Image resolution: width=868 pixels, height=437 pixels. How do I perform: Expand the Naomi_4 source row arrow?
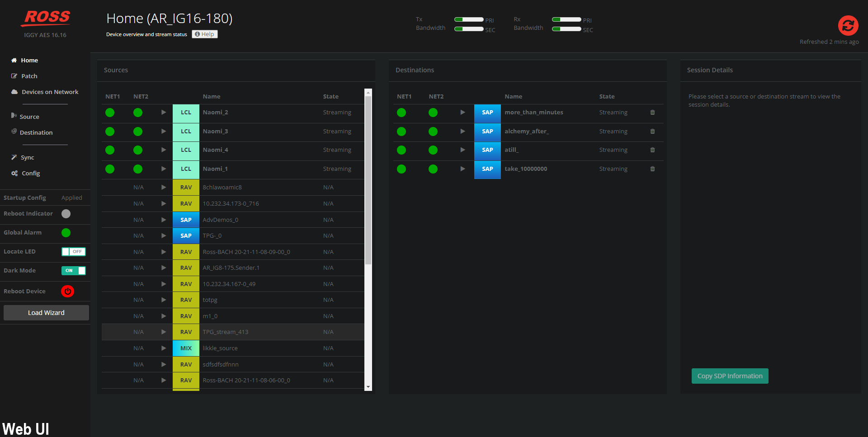click(x=164, y=150)
